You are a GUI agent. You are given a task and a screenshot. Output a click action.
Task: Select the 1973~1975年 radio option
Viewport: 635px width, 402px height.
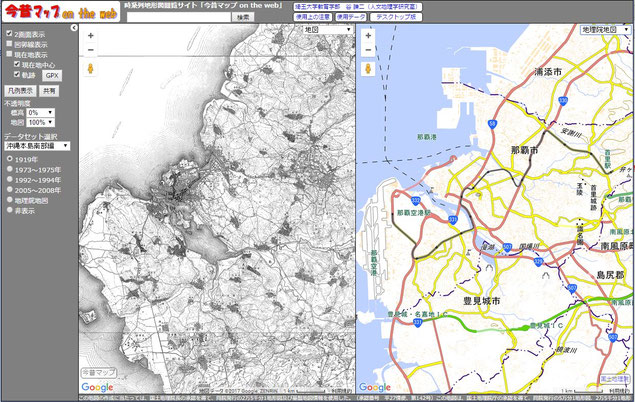pos(8,169)
